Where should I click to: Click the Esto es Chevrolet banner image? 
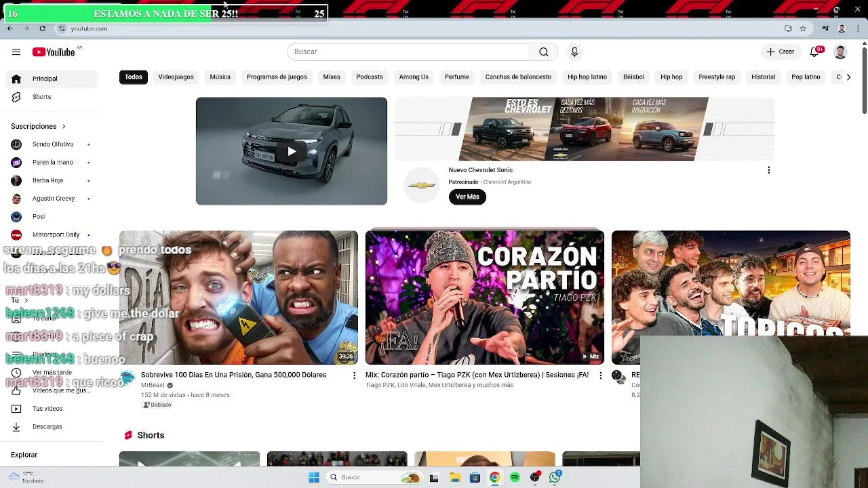click(584, 129)
